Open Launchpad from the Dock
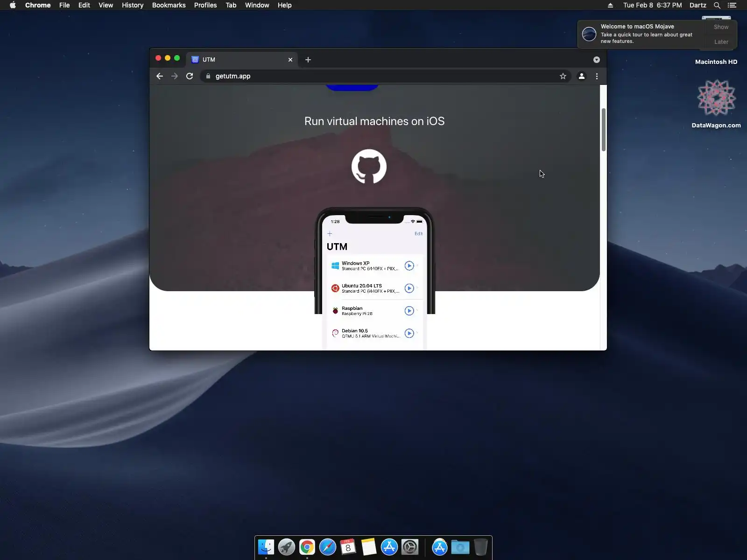 click(287, 547)
